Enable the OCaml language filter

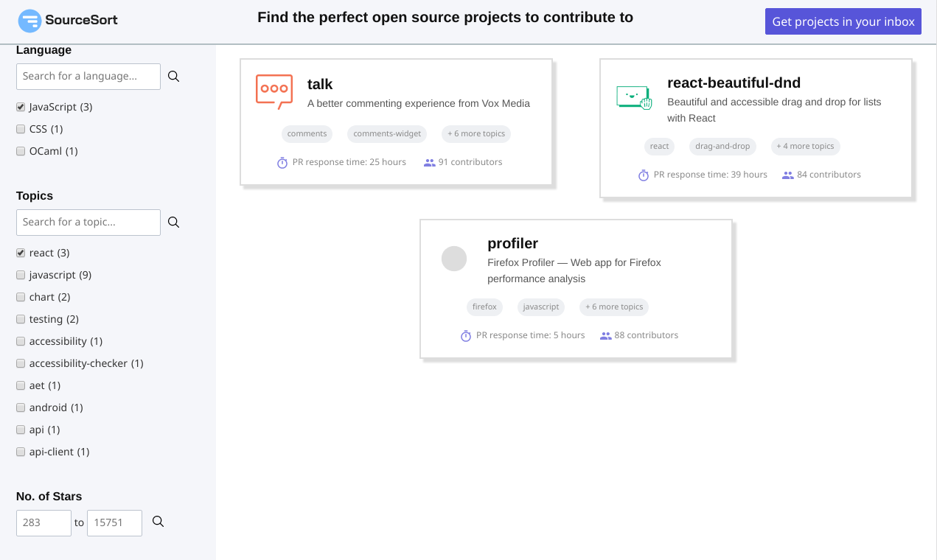21,151
